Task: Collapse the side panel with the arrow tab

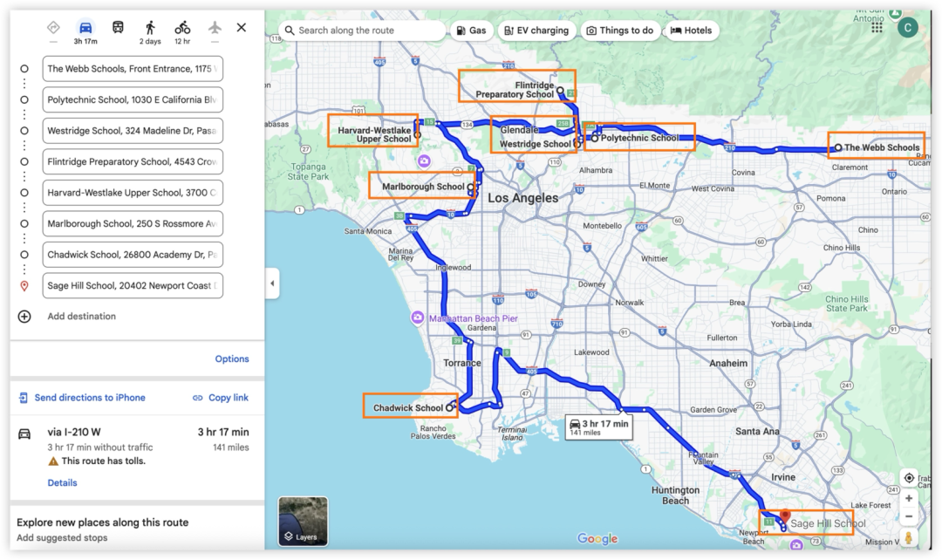Action: [272, 283]
